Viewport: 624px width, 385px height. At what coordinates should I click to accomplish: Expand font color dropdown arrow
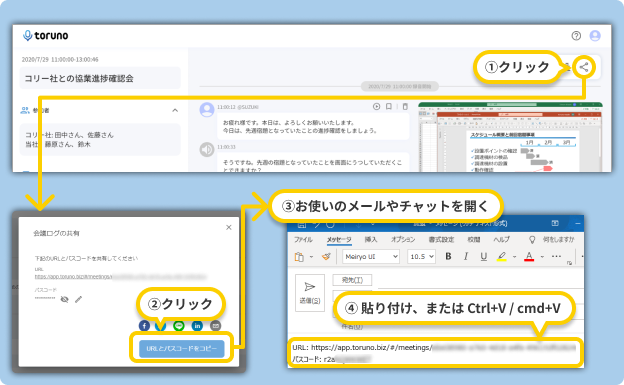pyautogui.click(x=542, y=257)
